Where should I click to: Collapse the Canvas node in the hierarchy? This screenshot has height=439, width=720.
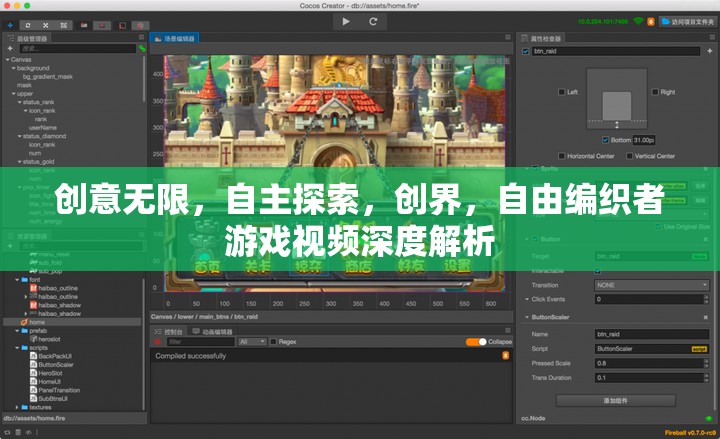[7, 60]
